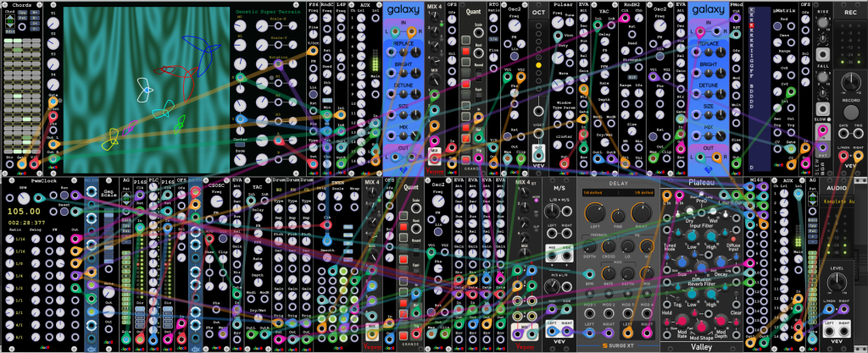The height and width of the screenshot is (353, 868).
Task: Click the RIGHT output jack on AUDIO module
Action: 844,330
